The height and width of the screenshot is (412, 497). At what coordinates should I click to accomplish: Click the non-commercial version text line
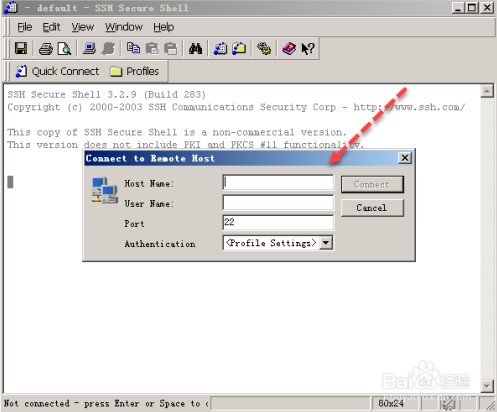(177, 132)
